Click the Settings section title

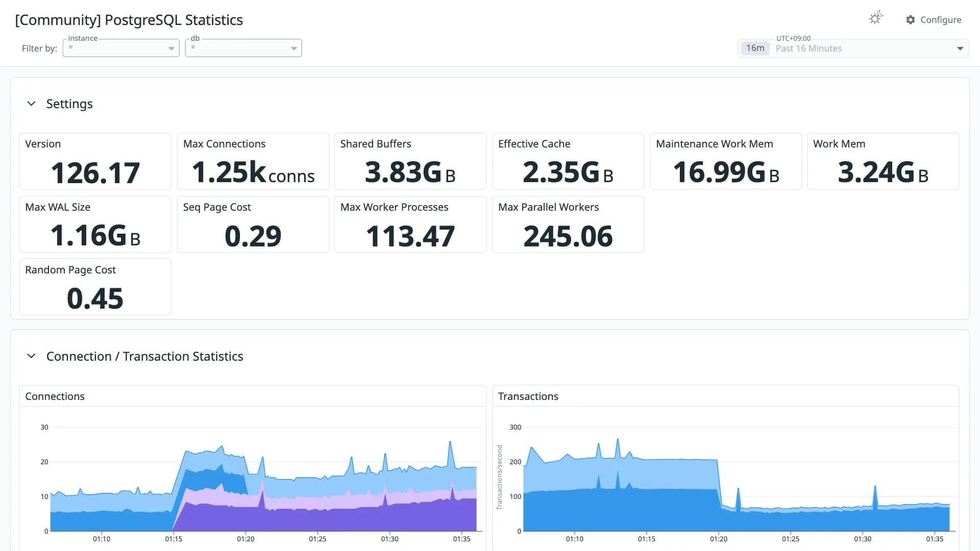tap(69, 104)
